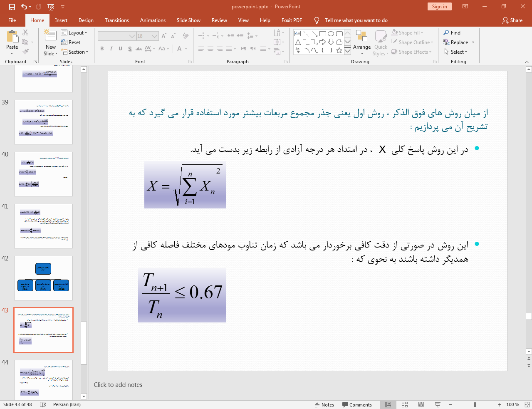Image resolution: width=532 pixels, height=409 pixels.
Task: Click the Find magnifier icon
Action: tap(446, 32)
